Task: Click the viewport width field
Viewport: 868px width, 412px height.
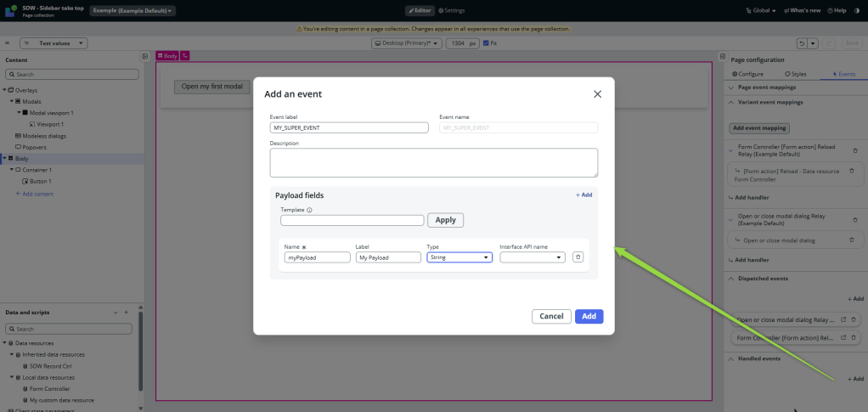Action: click(x=462, y=43)
